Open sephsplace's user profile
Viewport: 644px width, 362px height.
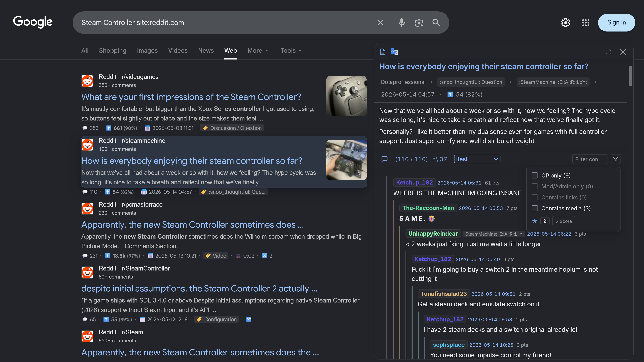pyautogui.click(x=449, y=345)
